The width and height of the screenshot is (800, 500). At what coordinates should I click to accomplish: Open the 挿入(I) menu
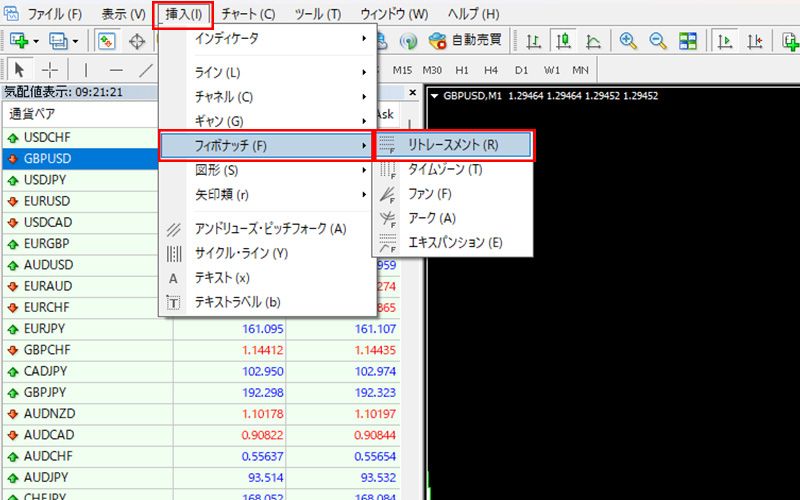coord(183,14)
